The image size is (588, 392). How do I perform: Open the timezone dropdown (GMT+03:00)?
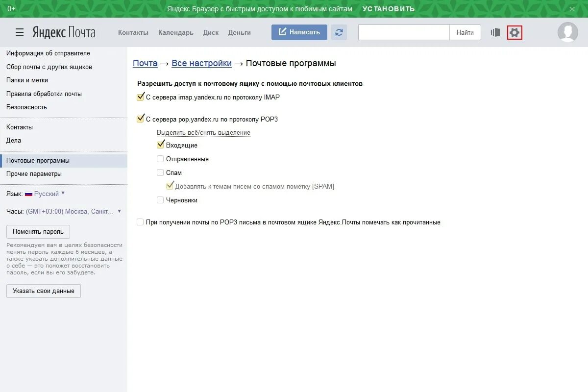(73, 211)
